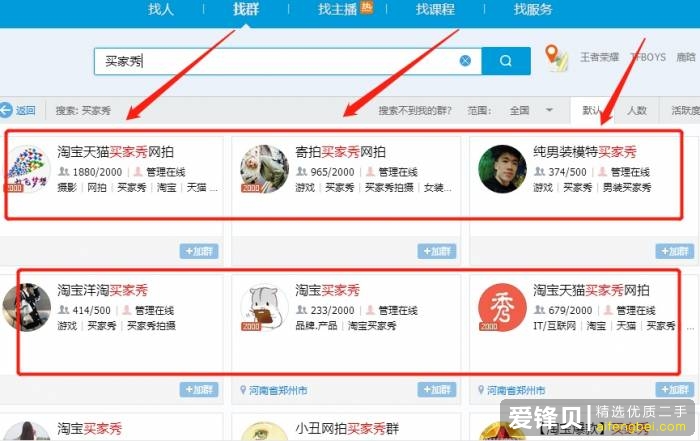Join the 233/2000 member group with +加群

[437, 390]
